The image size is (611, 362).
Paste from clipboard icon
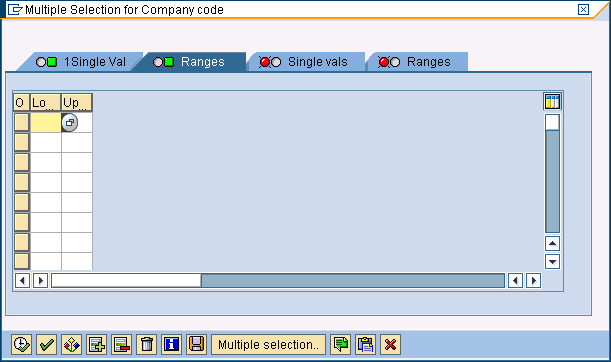click(x=366, y=344)
